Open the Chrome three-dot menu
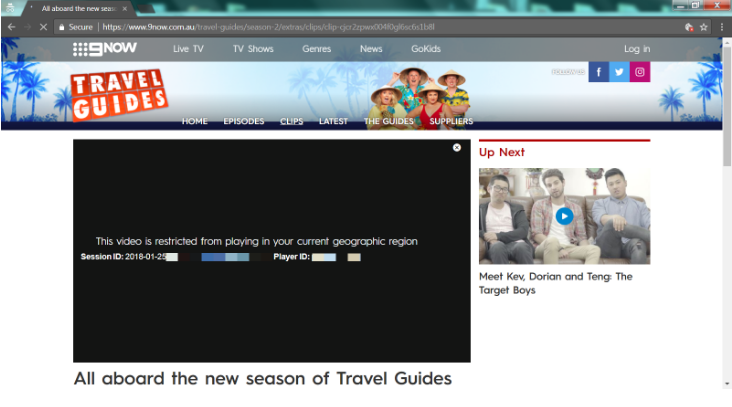Image resolution: width=732 pixels, height=407 pixels. click(722, 27)
